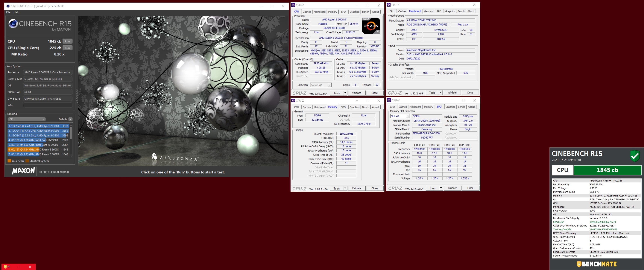Switch to Bench tab in CPU-Z Mainboard window
The height and width of the screenshot is (270, 644).
[461, 11]
